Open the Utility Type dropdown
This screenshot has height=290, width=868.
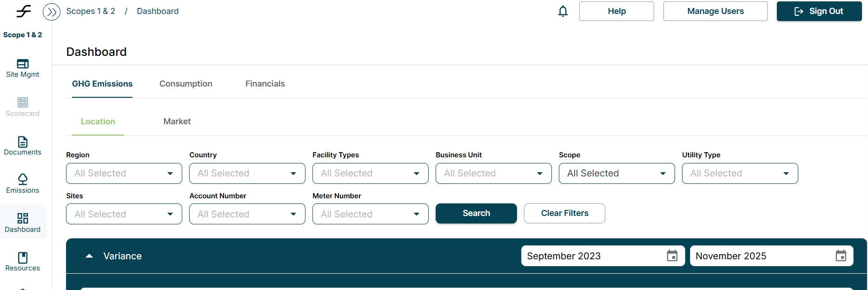[739, 174]
